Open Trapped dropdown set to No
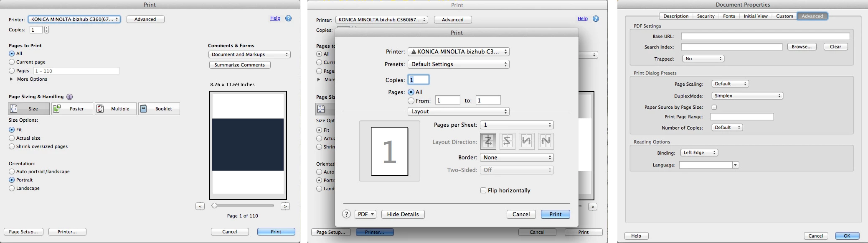 coord(703,59)
